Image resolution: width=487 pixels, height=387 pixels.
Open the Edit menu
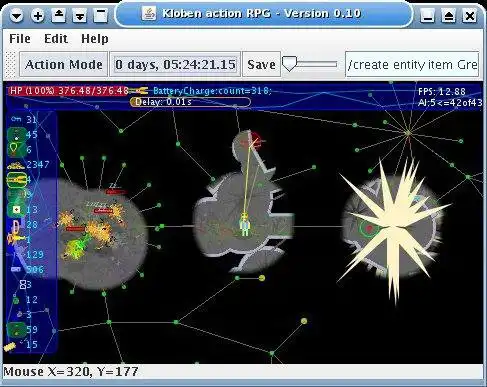[56, 39]
